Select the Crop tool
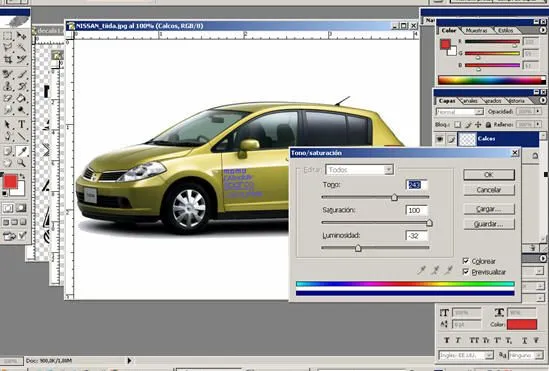The height and width of the screenshot is (371, 549). pyautogui.click(x=8, y=59)
